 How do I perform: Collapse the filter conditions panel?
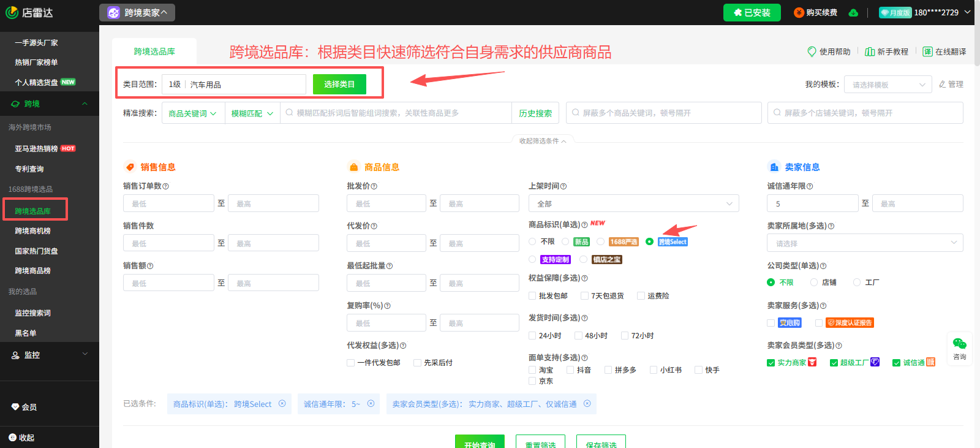[543, 141]
